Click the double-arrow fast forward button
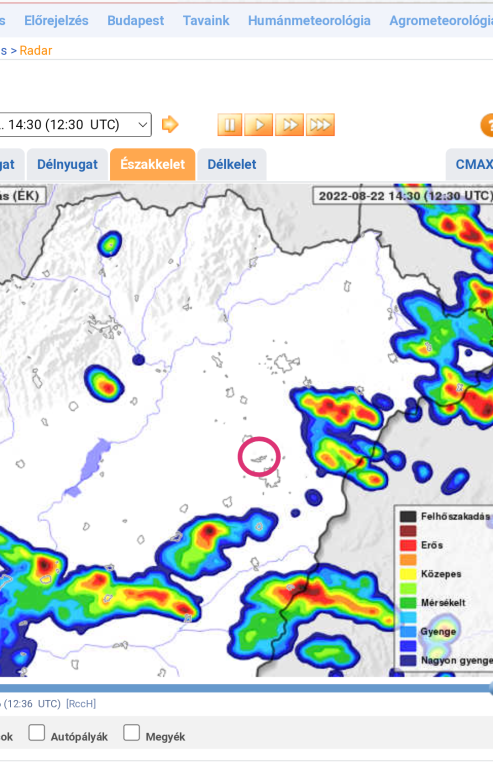 [x=290, y=125]
